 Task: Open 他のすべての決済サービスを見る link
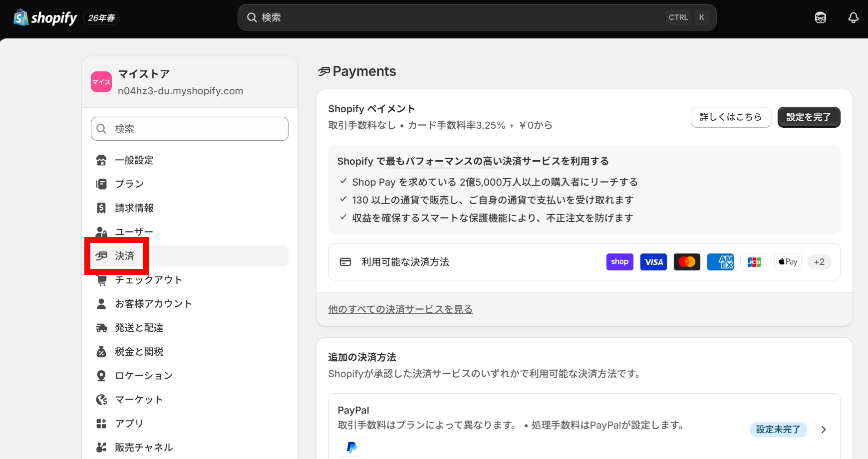click(400, 309)
